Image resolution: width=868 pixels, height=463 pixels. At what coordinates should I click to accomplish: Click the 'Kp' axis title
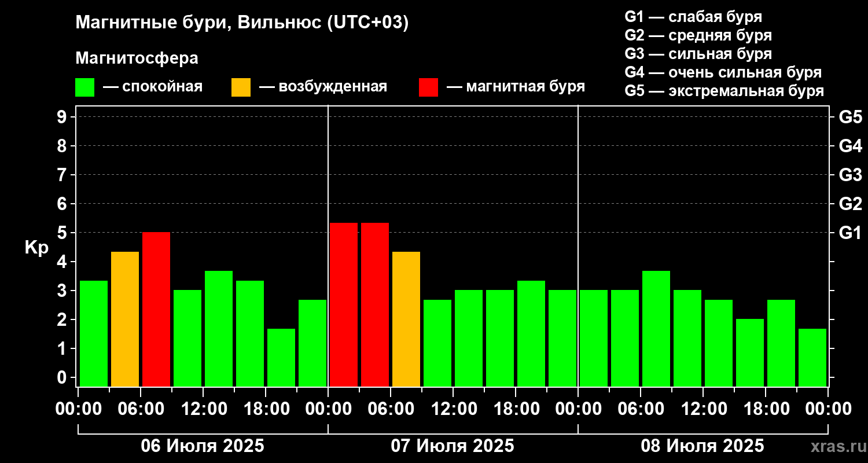coord(36,247)
